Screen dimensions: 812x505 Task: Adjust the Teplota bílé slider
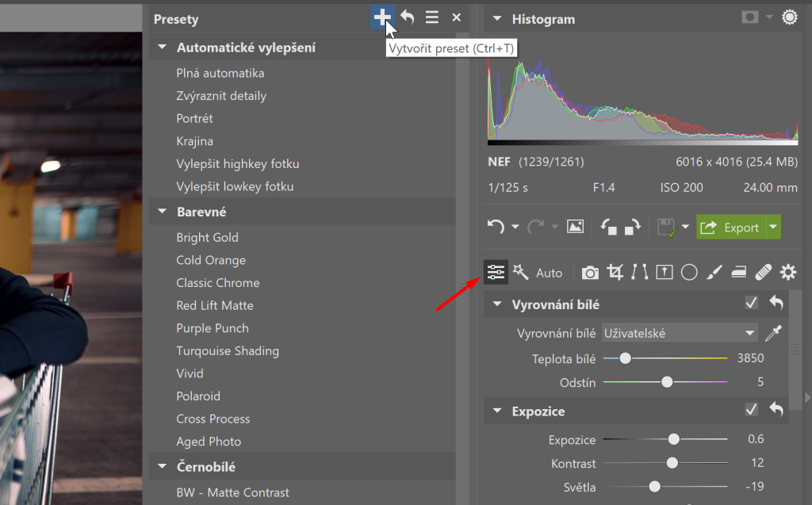pos(625,358)
